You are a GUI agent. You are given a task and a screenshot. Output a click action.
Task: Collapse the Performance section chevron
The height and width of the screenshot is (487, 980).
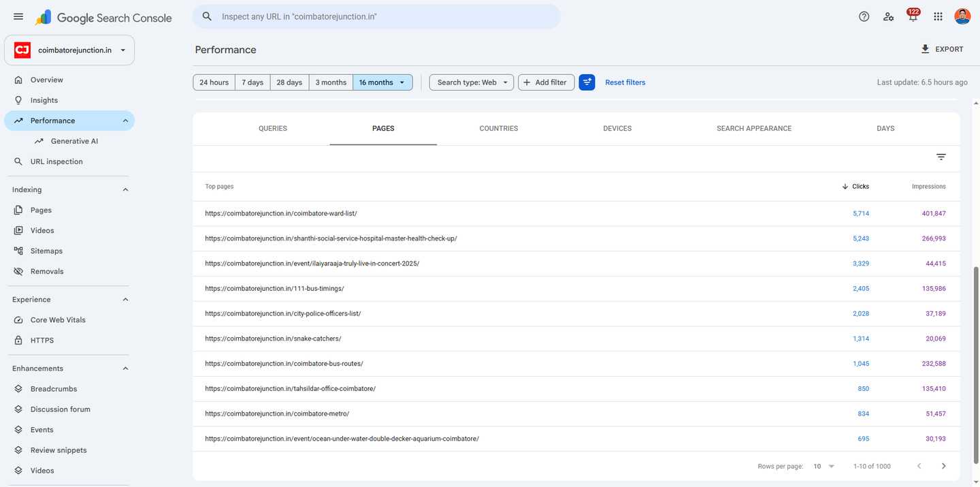click(x=125, y=121)
